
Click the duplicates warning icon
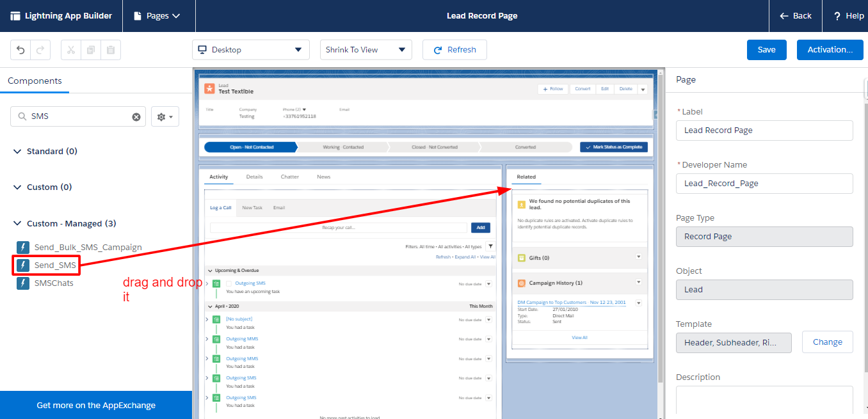click(522, 204)
